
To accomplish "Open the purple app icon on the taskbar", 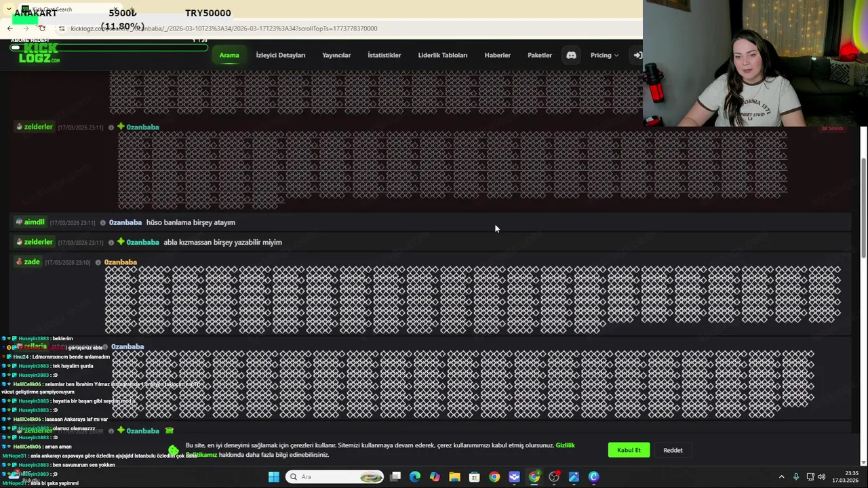I will (x=514, y=477).
